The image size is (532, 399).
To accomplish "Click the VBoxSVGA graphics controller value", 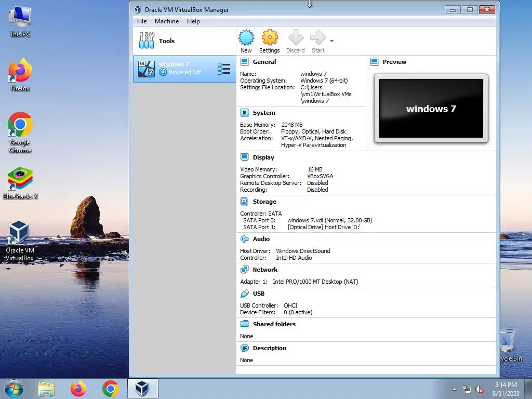I will 320,176.
